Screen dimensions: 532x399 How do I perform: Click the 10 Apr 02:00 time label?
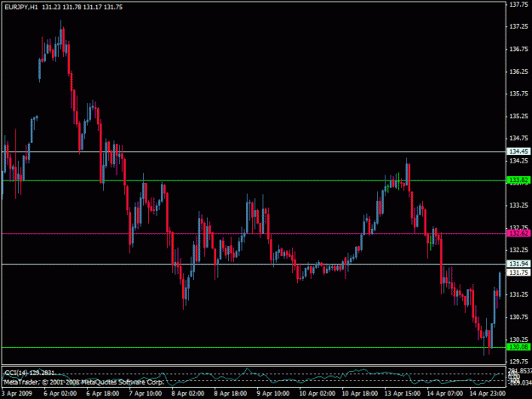click(317, 394)
